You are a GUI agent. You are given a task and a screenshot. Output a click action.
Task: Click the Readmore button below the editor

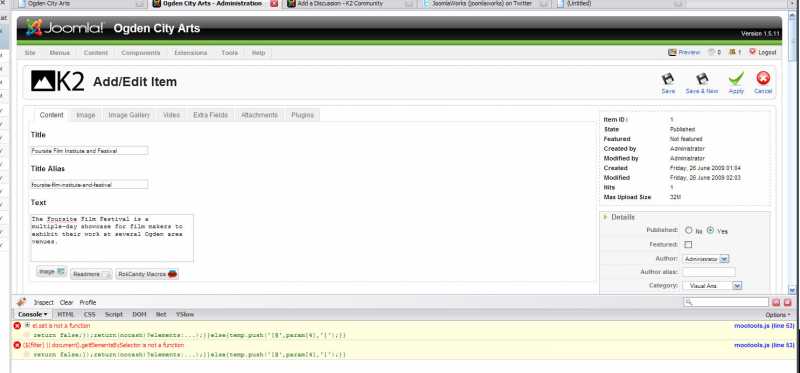click(x=91, y=275)
